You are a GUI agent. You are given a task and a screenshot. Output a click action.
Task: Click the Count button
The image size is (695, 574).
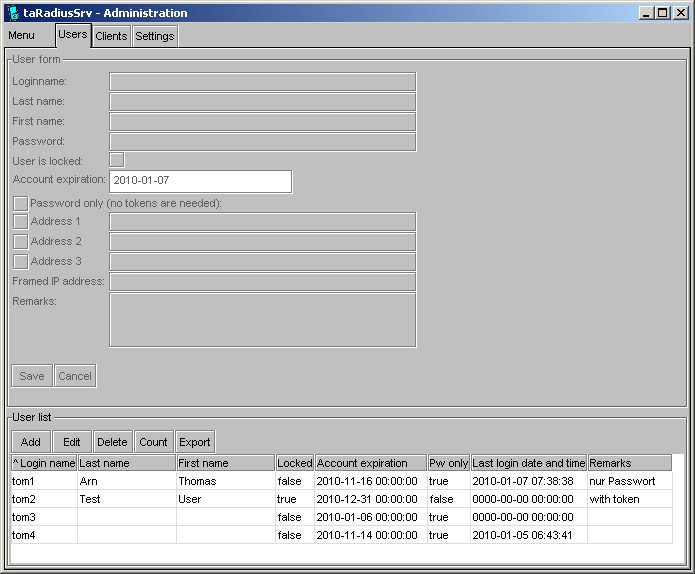[x=153, y=442]
